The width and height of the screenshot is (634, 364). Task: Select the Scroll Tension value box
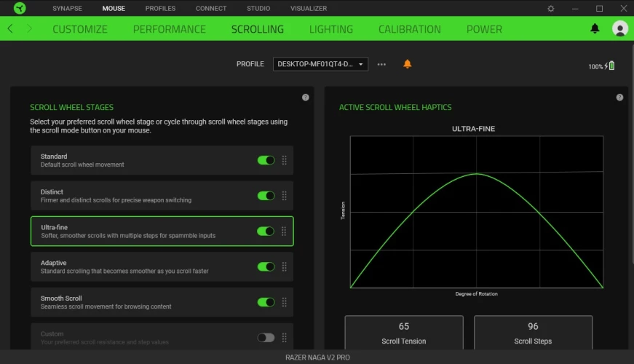point(403,333)
